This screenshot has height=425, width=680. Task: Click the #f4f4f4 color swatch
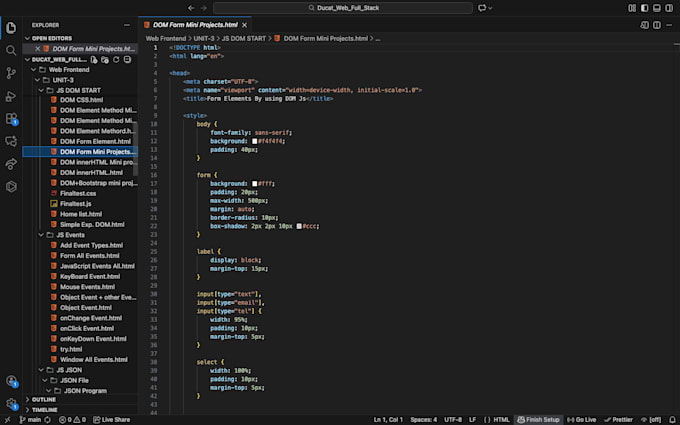click(x=255, y=141)
